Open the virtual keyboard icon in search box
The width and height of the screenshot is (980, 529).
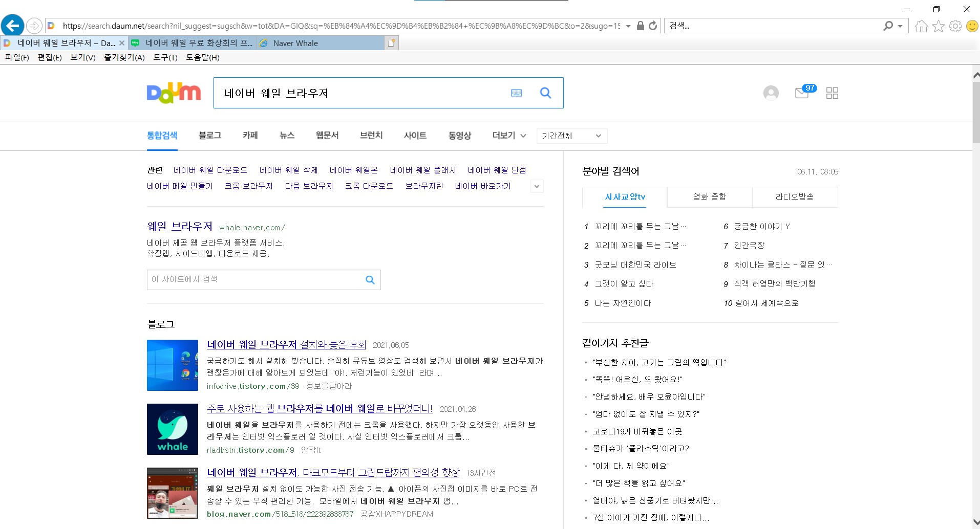(517, 93)
